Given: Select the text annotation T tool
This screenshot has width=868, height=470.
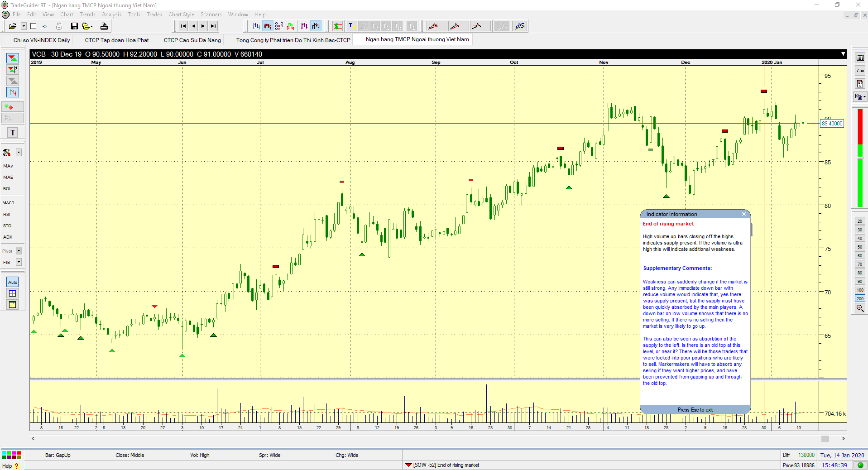Looking at the screenshot, I should coord(13,133).
